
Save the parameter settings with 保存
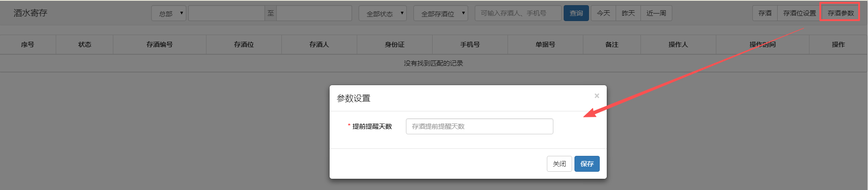pyautogui.click(x=587, y=164)
